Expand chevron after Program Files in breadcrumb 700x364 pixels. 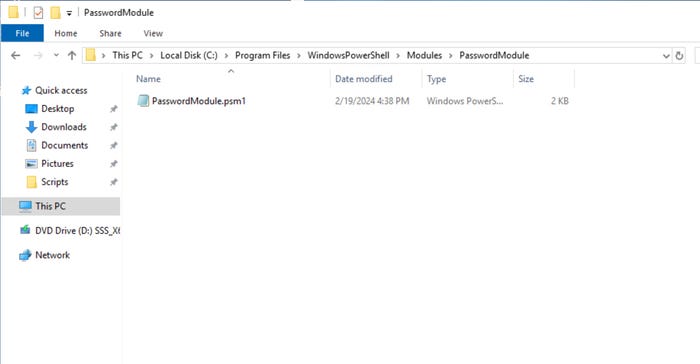coord(299,56)
